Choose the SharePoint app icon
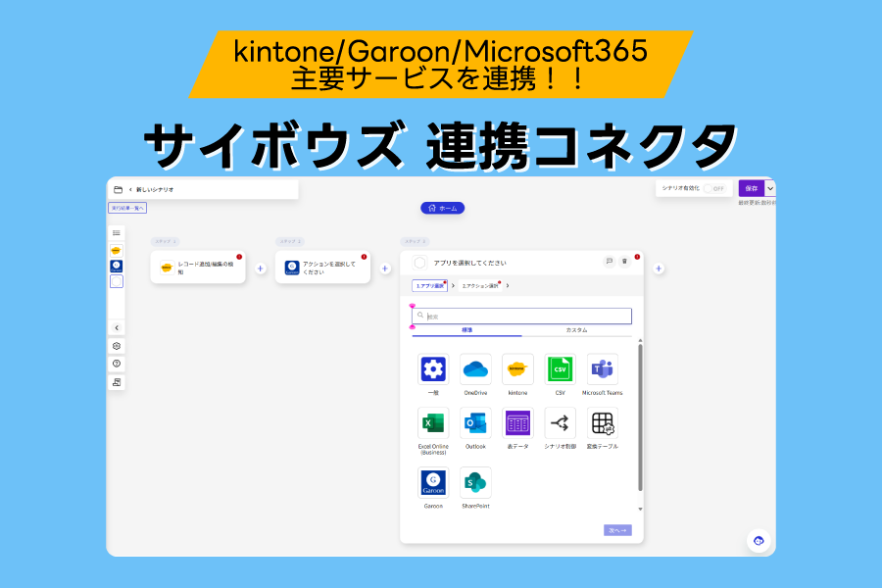The height and width of the screenshot is (588, 882). pos(475,482)
